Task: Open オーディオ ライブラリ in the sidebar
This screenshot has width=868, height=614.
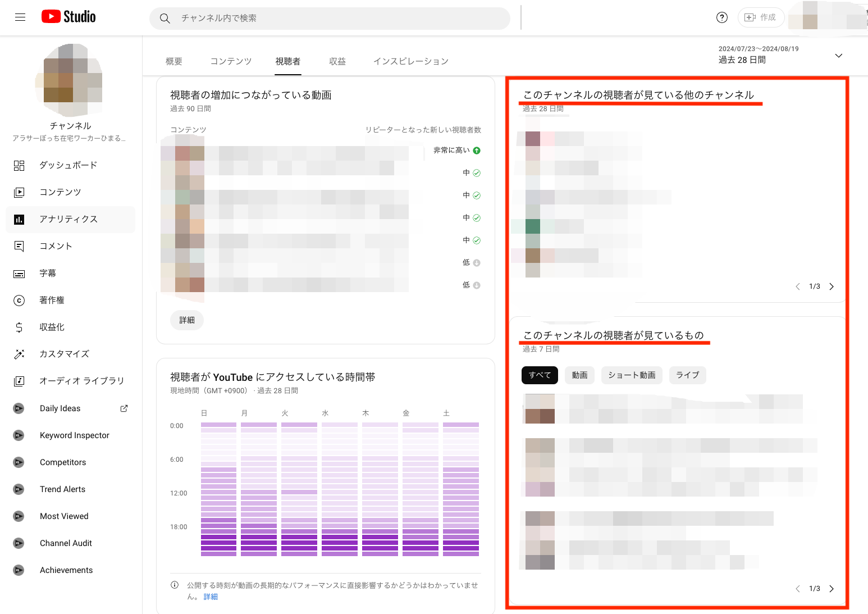Action: coord(70,381)
